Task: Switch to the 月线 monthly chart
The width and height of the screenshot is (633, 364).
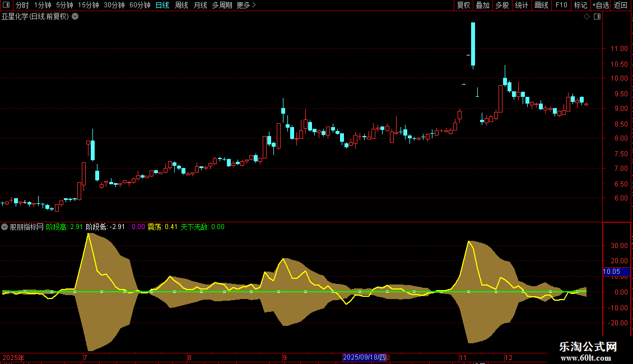Action: (x=200, y=5)
